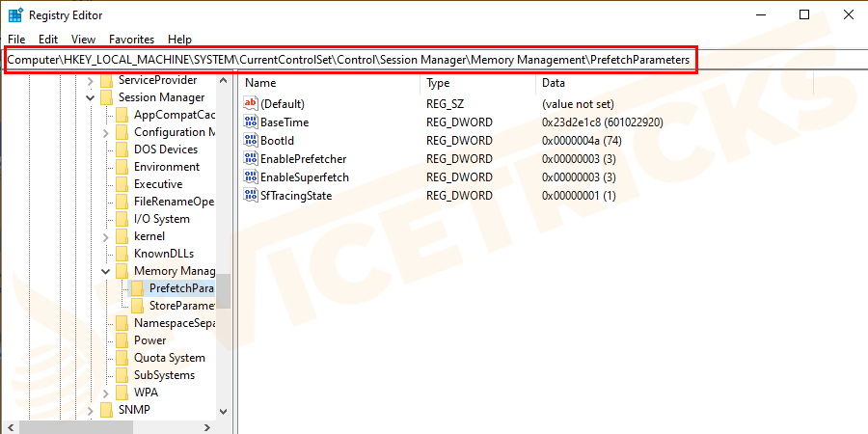This screenshot has height=434, width=868.
Task: Click the SNMP folder icon
Action: 107,410
